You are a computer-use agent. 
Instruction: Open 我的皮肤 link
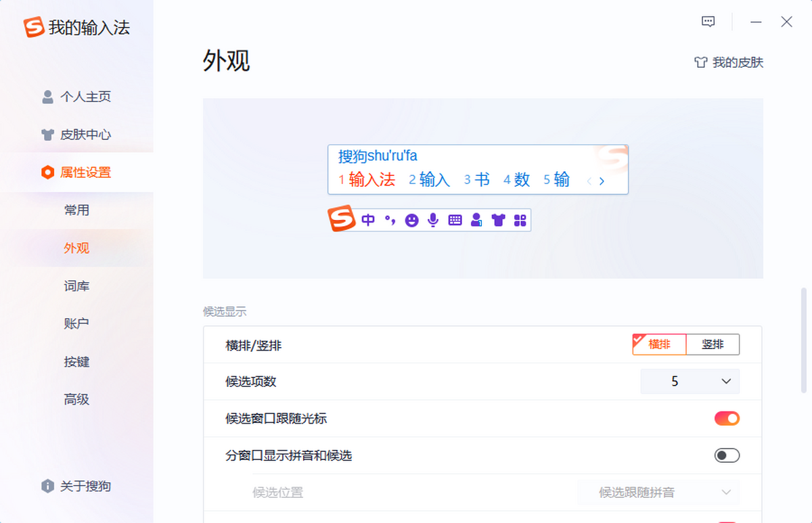pyautogui.click(x=728, y=62)
